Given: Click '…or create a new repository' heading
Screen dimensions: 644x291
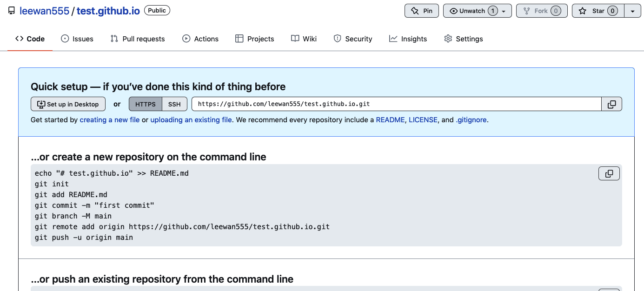Looking at the screenshot, I should (148, 157).
